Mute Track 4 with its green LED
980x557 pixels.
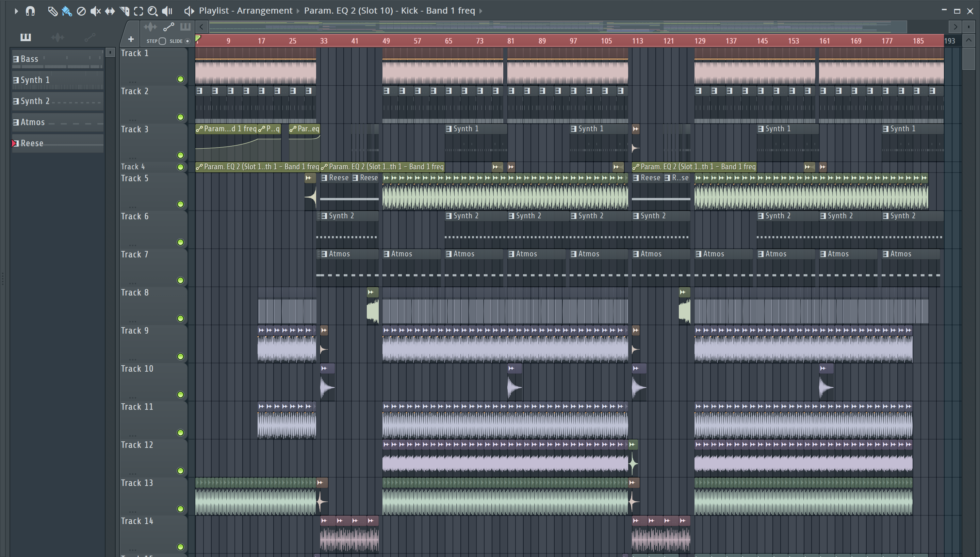point(180,167)
